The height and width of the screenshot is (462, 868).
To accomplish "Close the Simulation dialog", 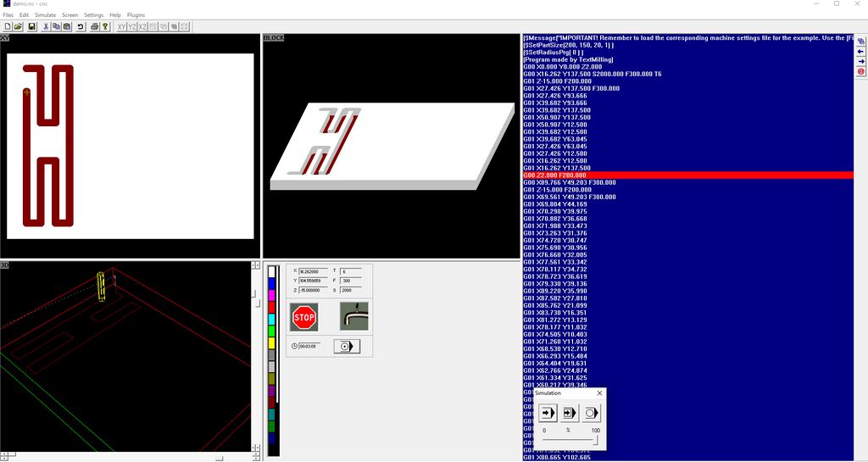I will tap(599, 392).
